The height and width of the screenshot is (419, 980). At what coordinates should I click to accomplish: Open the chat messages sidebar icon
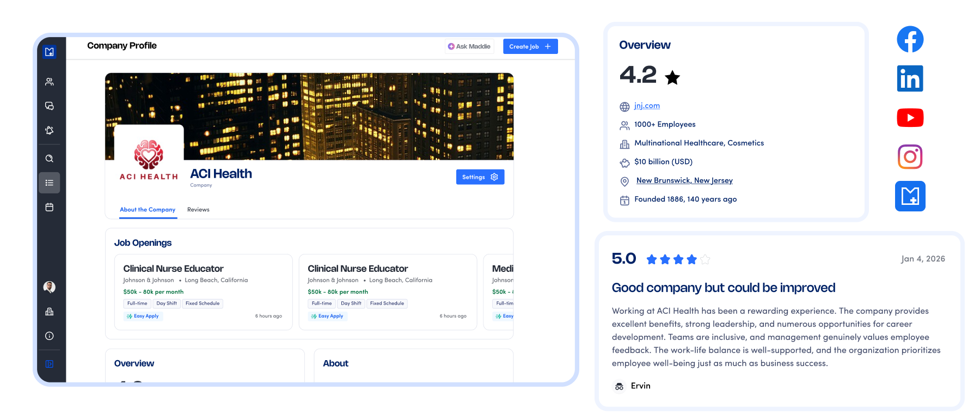point(50,106)
